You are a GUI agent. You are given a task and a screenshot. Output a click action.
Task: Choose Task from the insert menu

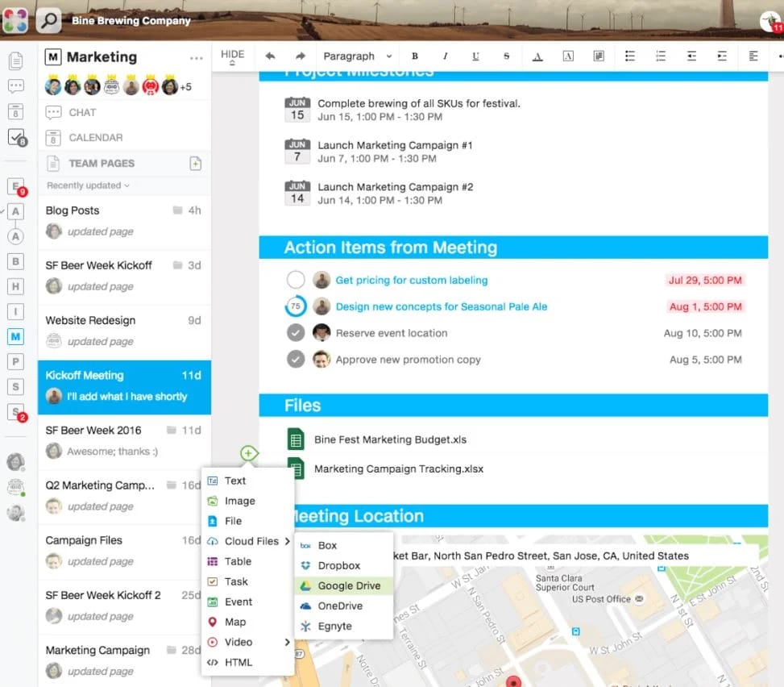click(248, 581)
